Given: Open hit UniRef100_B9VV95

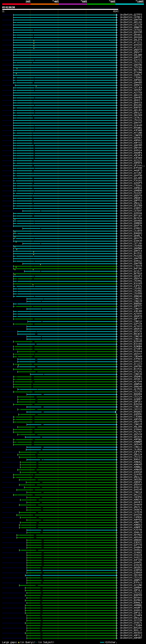Looking at the screenshot, I should pos(131,32).
